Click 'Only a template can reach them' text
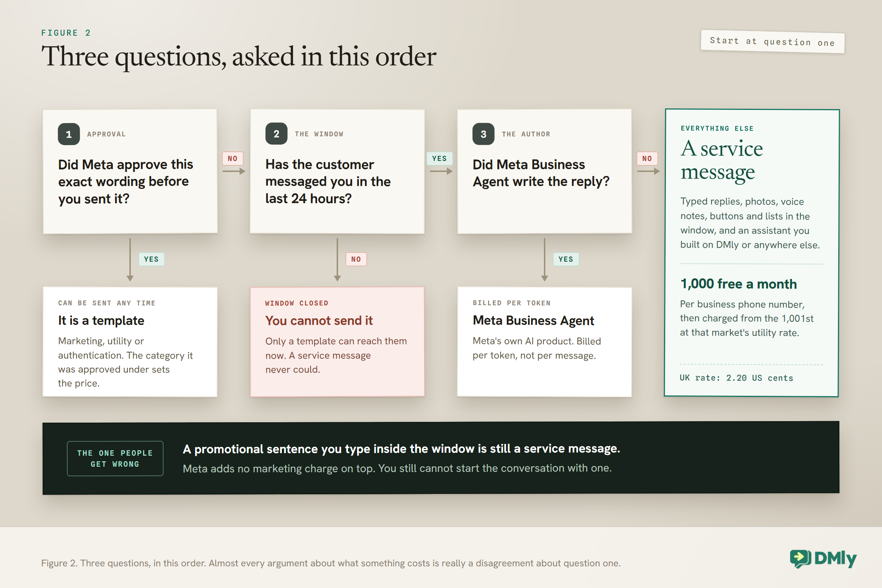 (x=336, y=355)
